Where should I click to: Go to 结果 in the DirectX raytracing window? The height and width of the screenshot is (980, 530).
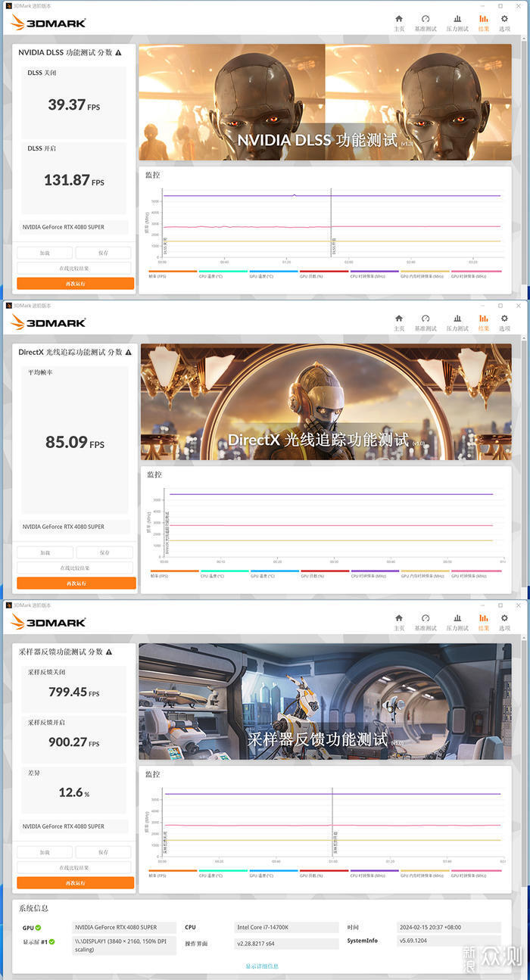click(x=483, y=322)
